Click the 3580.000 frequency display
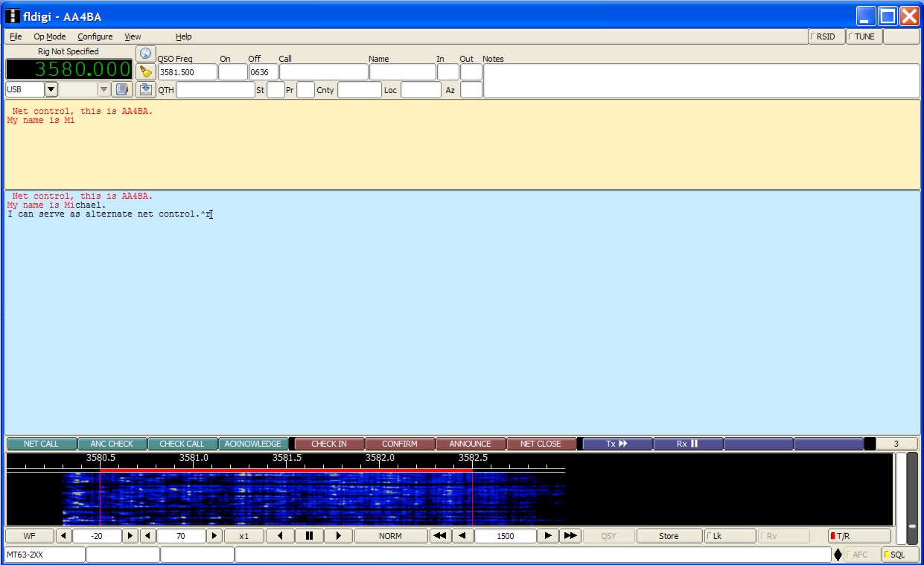 click(69, 69)
